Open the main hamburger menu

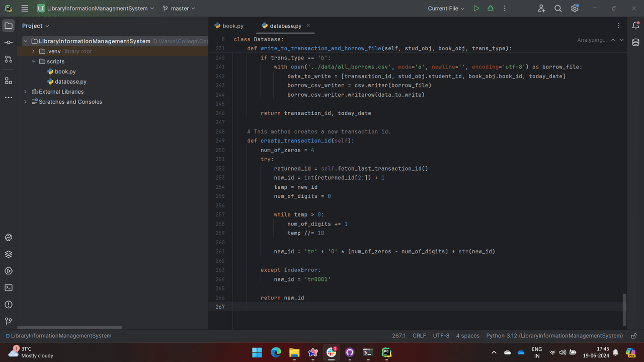point(25,9)
